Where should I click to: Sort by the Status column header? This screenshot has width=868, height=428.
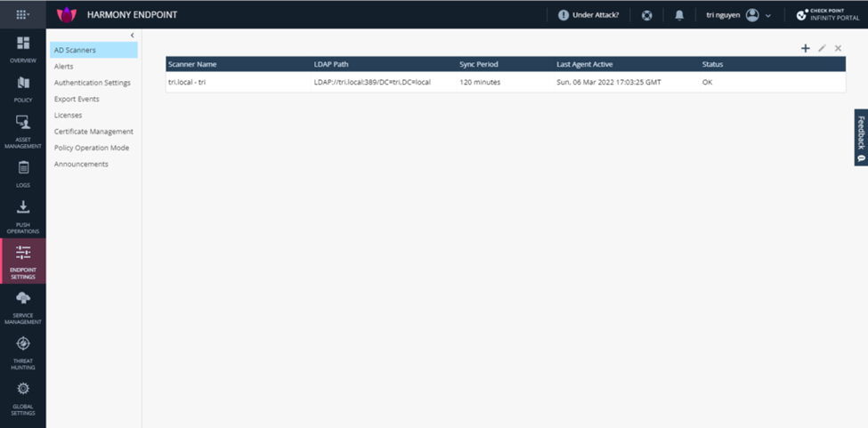tap(712, 64)
